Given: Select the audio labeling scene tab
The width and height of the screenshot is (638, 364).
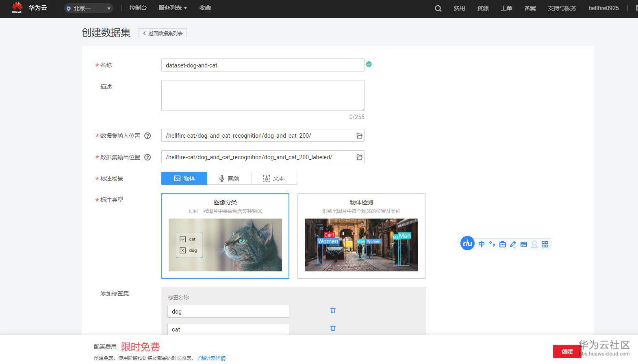Looking at the screenshot, I should pos(229,178).
